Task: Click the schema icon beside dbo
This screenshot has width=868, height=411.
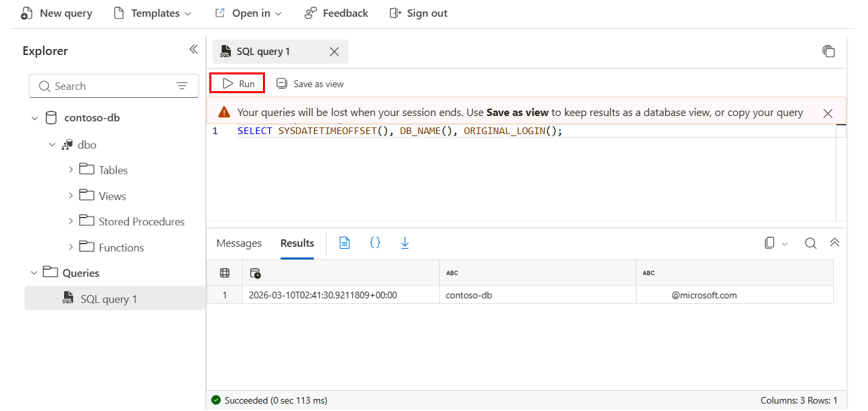Action: [x=67, y=145]
